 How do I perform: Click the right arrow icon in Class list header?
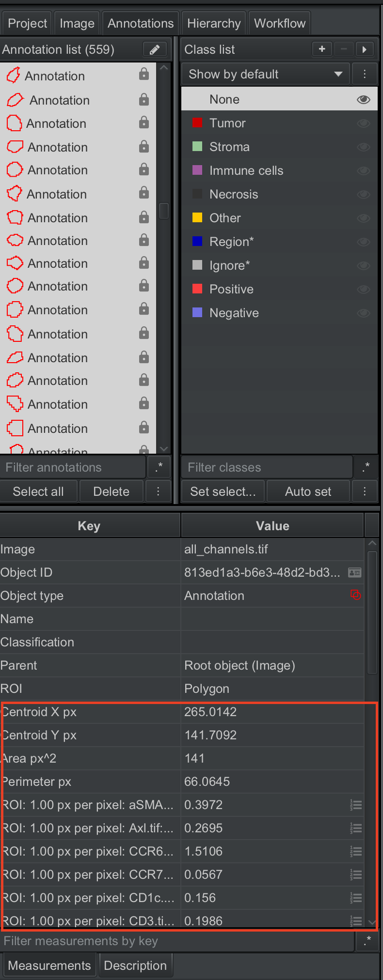[x=365, y=49]
